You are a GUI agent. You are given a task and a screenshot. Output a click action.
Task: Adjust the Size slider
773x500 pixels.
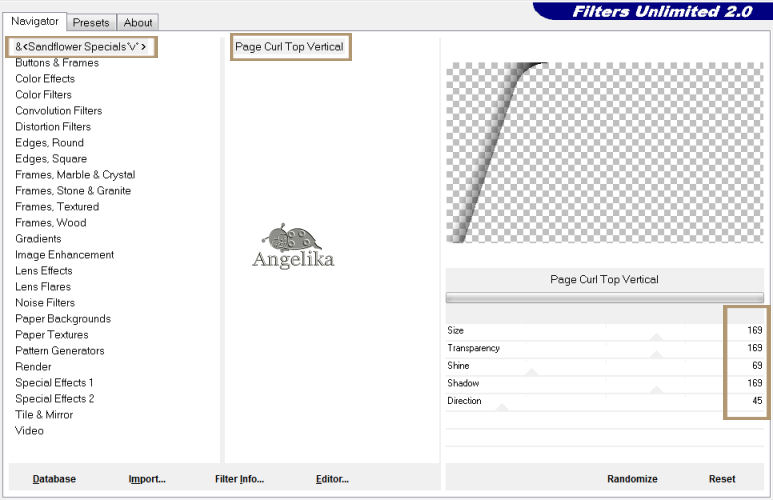tap(657, 336)
